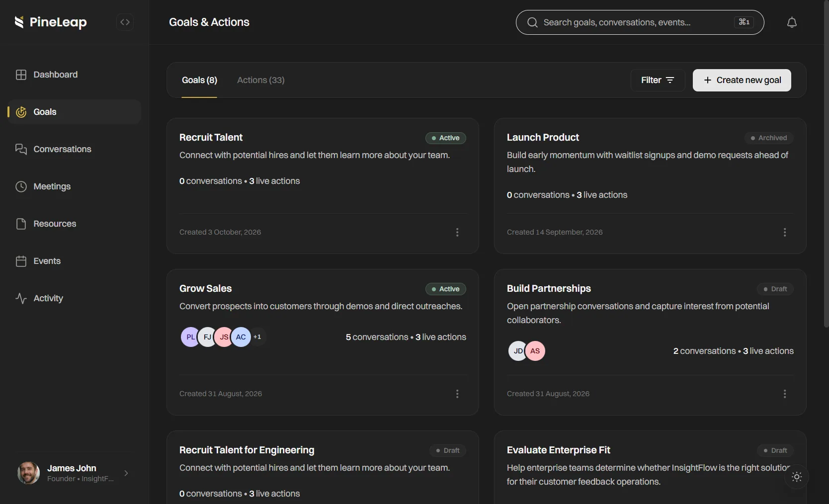829x504 pixels.
Task: Open Grow Sales card's three-dot menu
Action: click(x=457, y=394)
